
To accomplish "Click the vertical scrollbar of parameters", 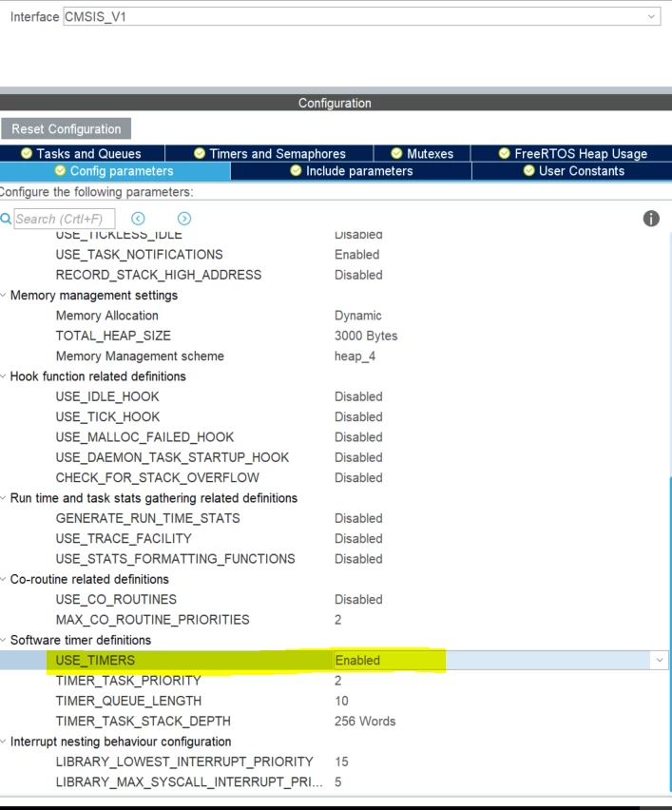I will (x=670, y=634).
